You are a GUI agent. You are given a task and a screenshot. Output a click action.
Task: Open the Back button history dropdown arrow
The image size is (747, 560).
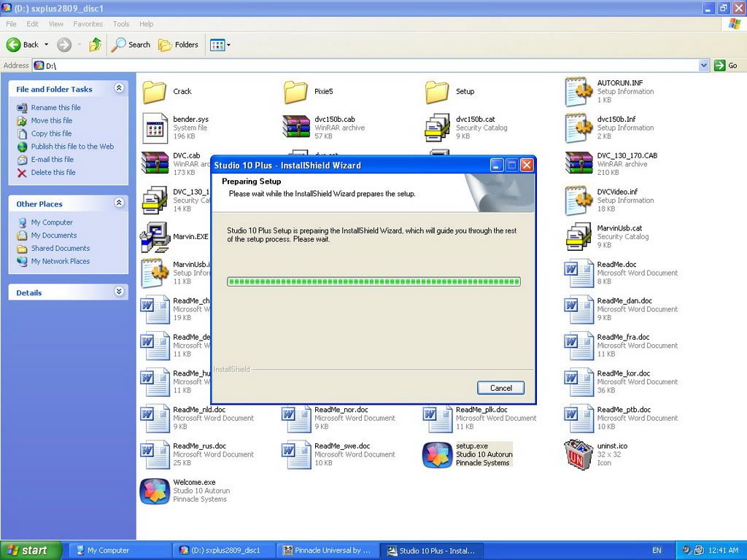click(46, 44)
